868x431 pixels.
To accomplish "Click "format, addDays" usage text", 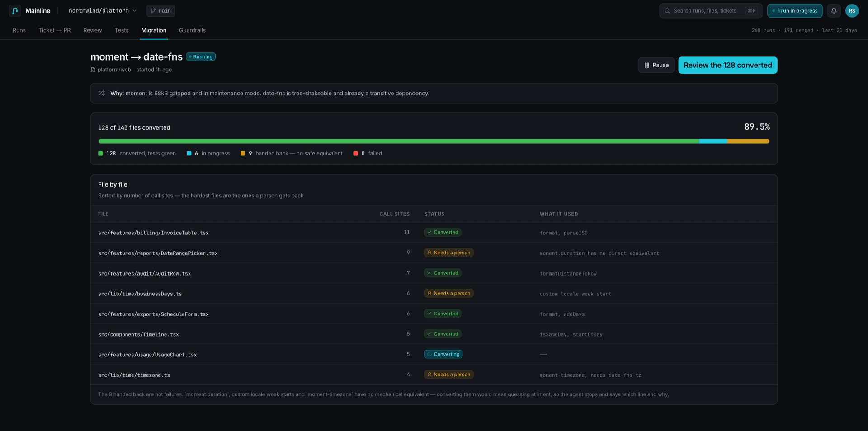I will [x=562, y=314].
